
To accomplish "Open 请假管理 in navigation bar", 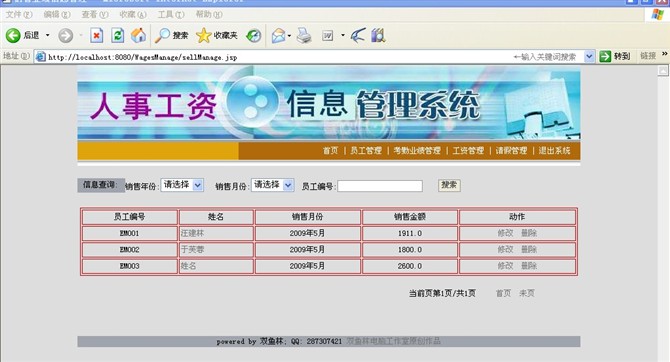I will (x=511, y=150).
